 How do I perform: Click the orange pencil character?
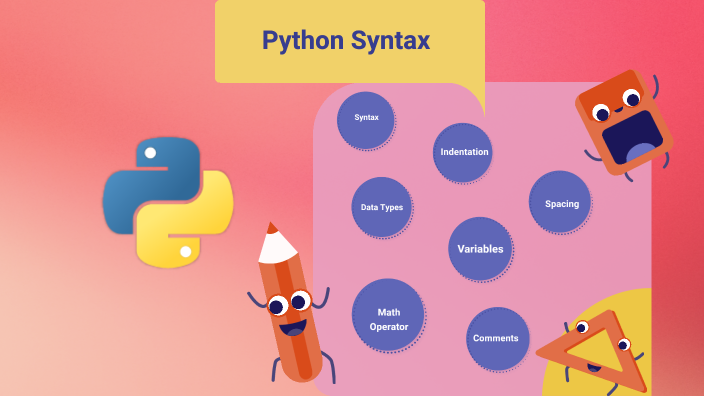tap(291, 303)
